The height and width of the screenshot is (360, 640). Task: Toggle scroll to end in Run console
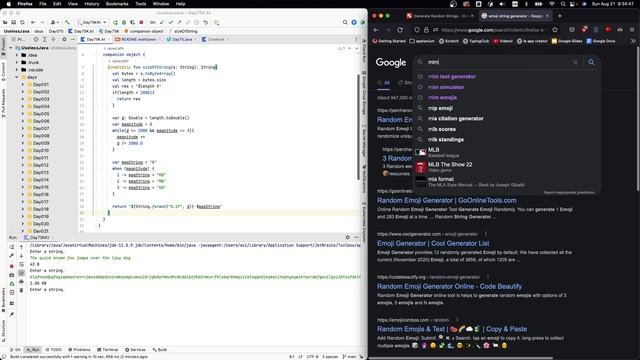tap(21, 273)
